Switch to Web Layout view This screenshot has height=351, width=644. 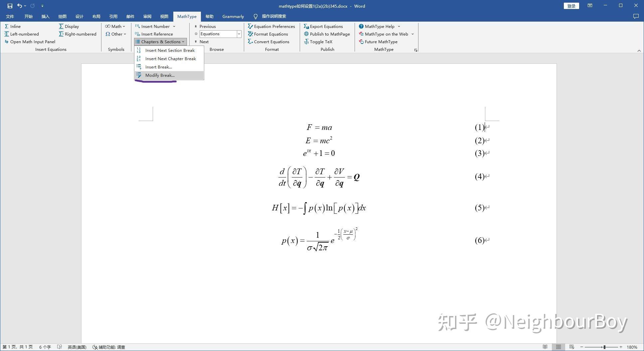[x=571, y=347]
